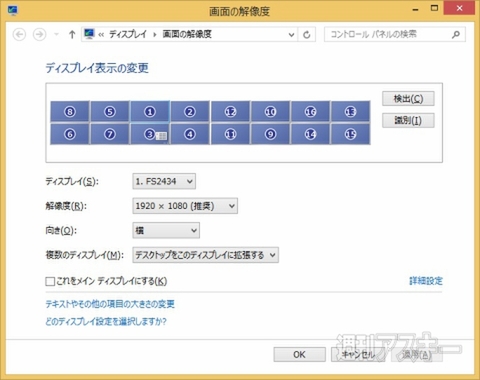Click the 識別(I) identify button
Viewport: 480px width, 380px height.
[x=408, y=120]
